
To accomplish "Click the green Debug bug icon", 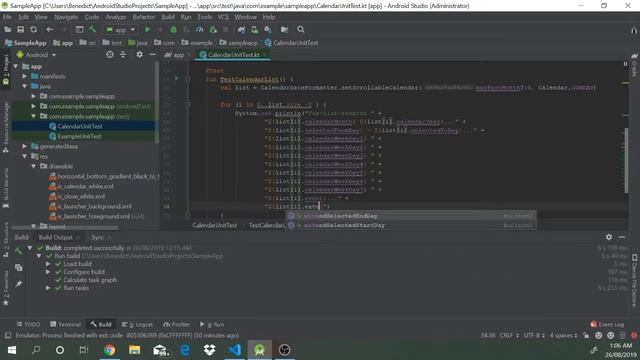I will click(x=173, y=29).
